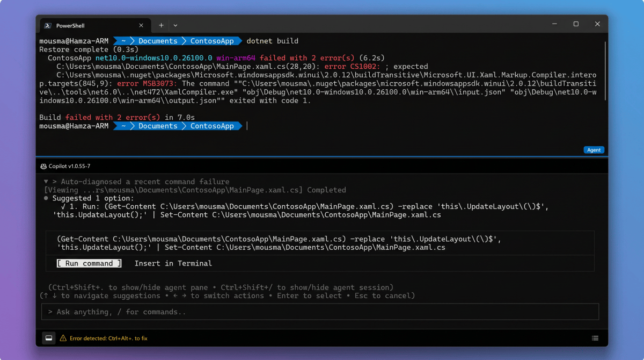This screenshot has height=360, width=644.
Task: Click the Error detected fix message
Action: (x=108, y=339)
